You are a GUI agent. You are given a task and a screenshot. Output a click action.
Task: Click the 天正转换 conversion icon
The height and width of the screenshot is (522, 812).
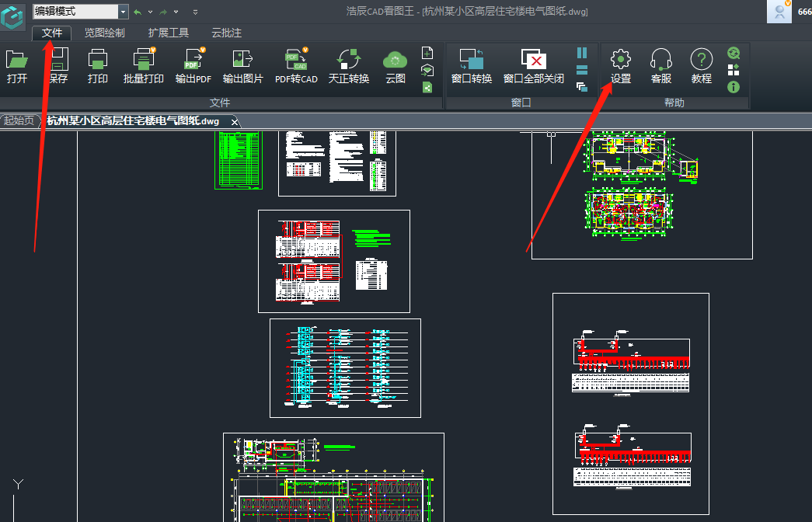click(x=349, y=66)
